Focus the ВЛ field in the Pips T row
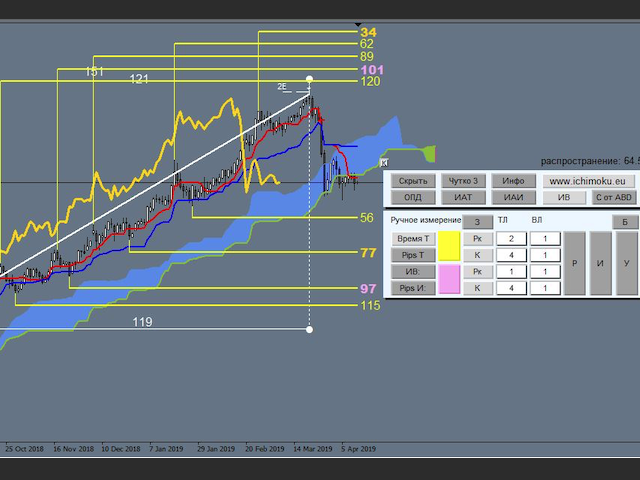This screenshot has width=640, height=480. [x=545, y=255]
